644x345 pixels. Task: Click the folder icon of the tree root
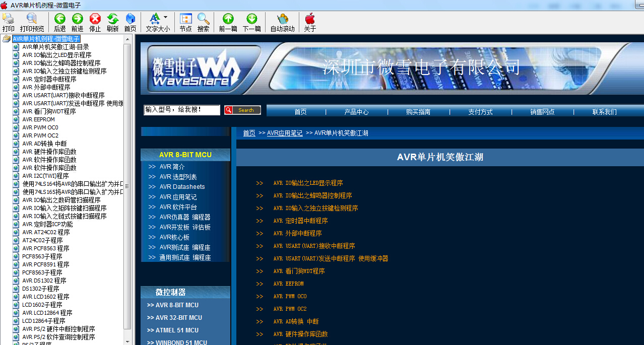tap(7, 39)
